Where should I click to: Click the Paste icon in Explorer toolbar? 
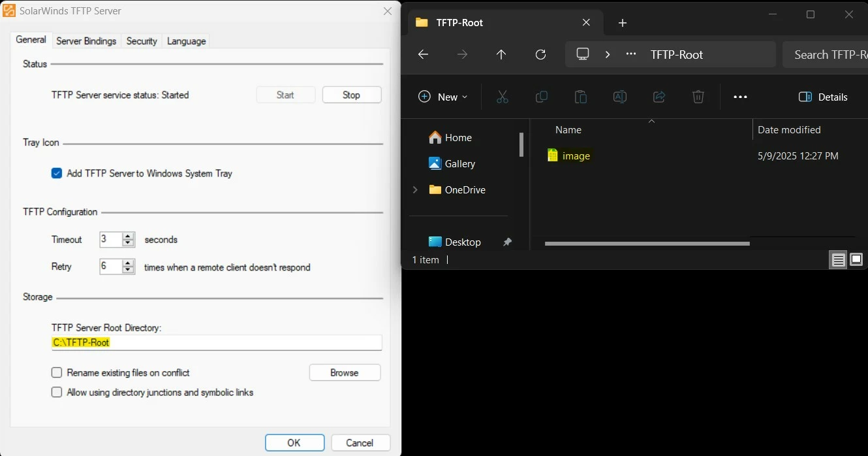pyautogui.click(x=580, y=97)
